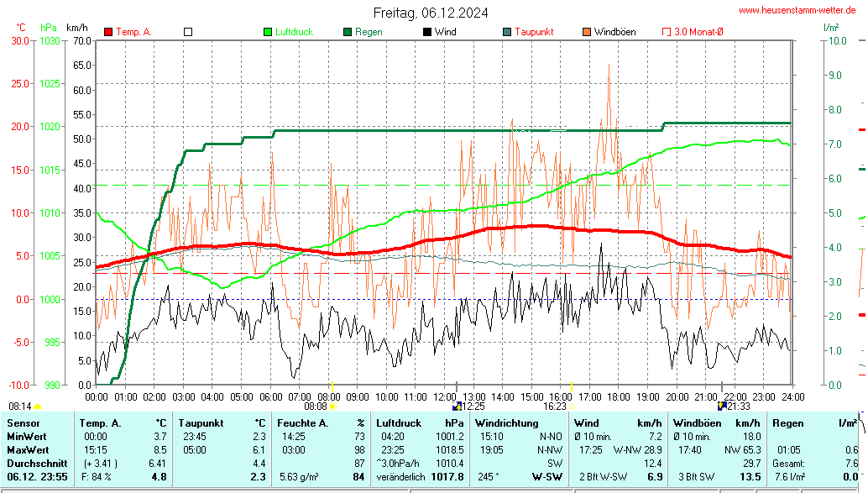Viewport: 868px width, 493px height.
Task: Click the moon icon at 21:33
Action: click(721, 406)
